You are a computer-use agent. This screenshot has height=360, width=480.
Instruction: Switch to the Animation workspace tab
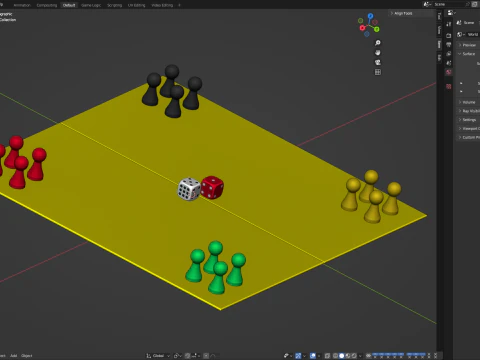click(x=22, y=5)
